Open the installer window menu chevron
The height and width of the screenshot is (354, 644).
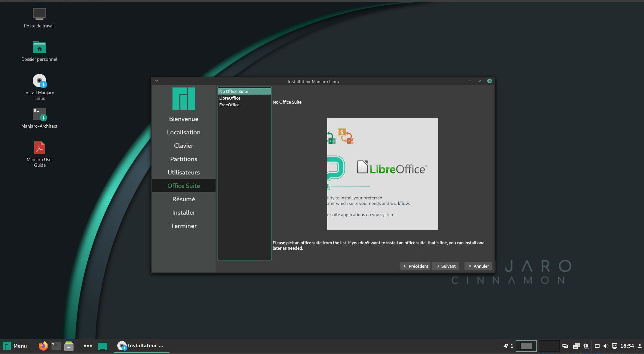(x=157, y=81)
